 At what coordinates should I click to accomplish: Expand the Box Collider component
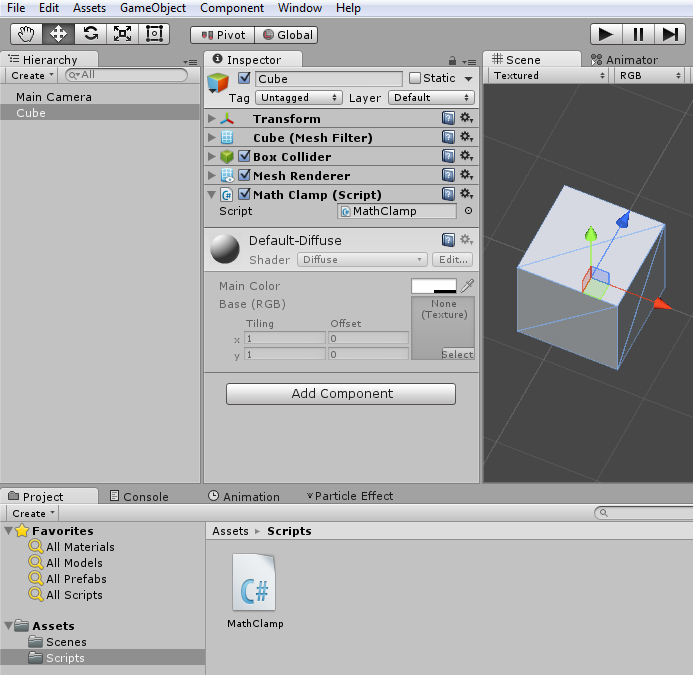[x=212, y=156]
